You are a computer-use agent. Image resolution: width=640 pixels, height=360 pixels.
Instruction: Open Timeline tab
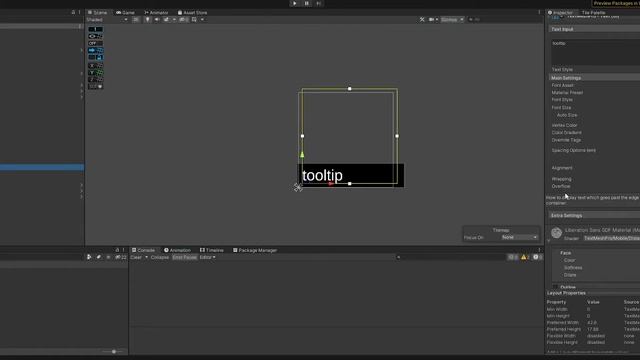(x=211, y=250)
